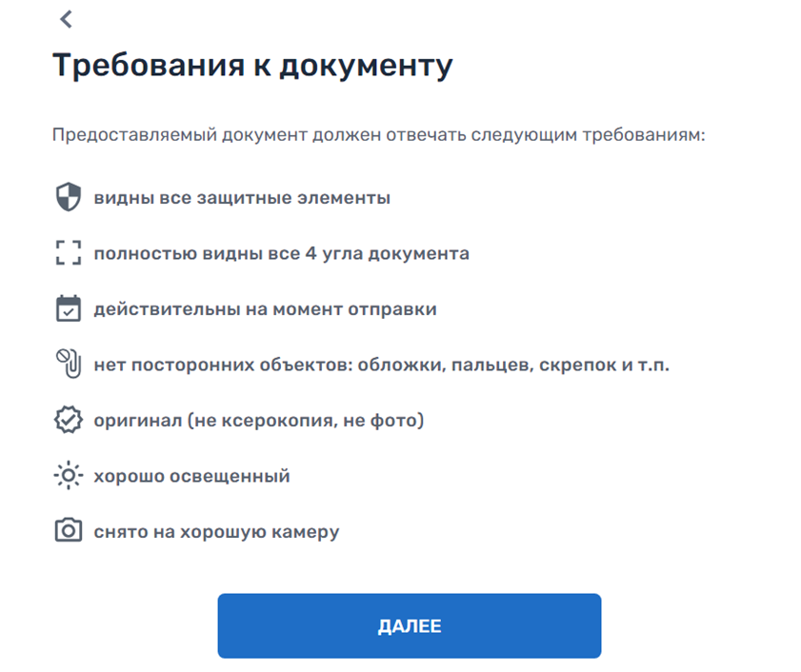Image resolution: width=801 pixels, height=672 pixels.
Task: Click the sun icon for хорошо освещенный
Action: [x=67, y=475]
